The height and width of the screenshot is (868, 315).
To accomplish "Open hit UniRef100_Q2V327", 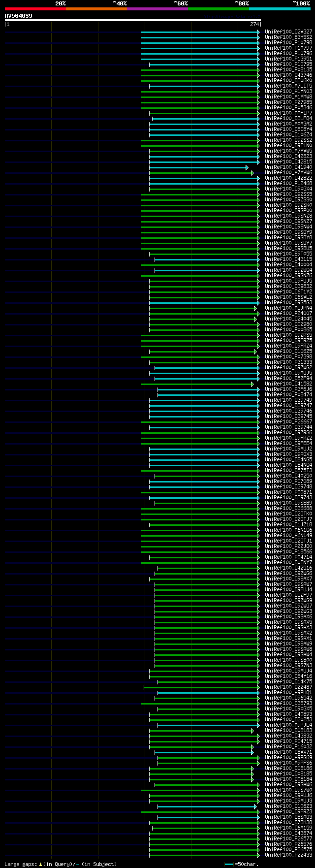I will pyautogui.click(x=288, y=32).
